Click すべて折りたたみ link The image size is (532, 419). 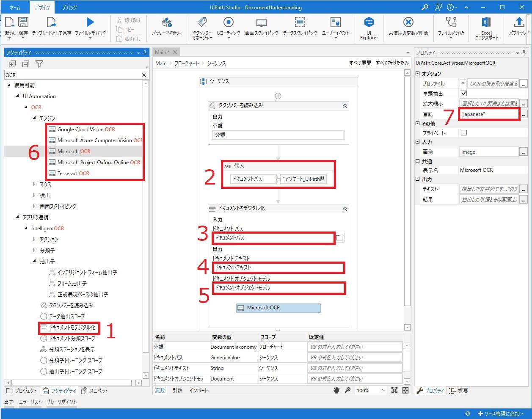point(392,63)
